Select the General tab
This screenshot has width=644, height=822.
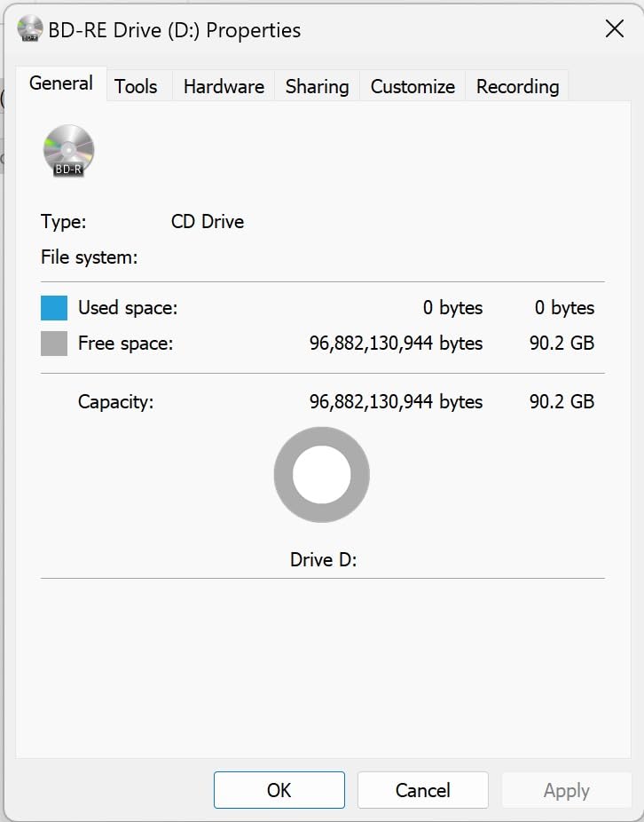(60, 83)
